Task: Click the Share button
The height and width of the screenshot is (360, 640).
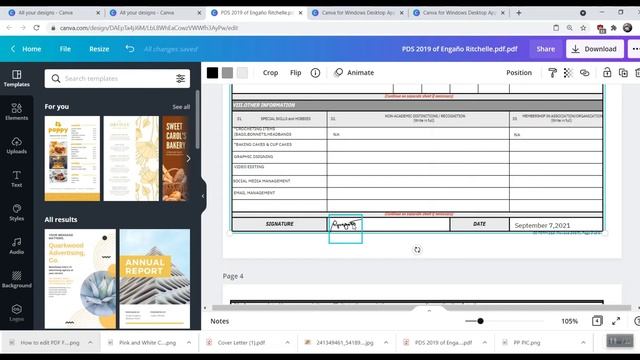Action: coord(546,49)
